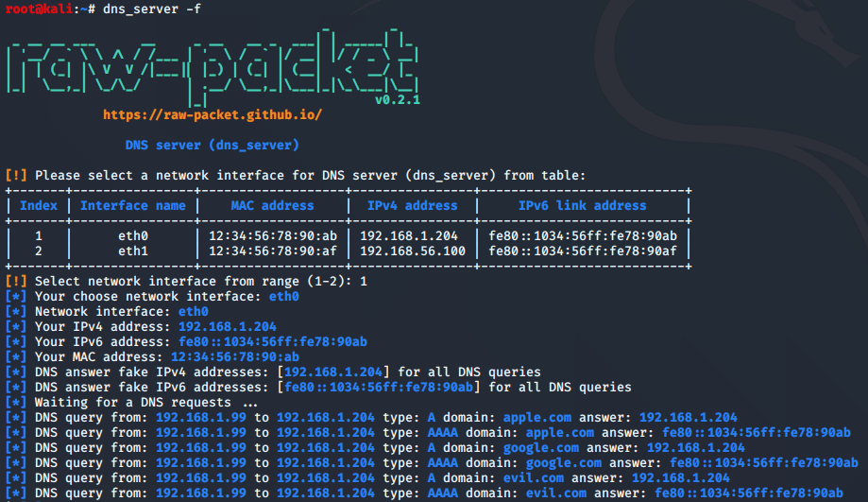Click the answer 192.168.1.204 for apple.com
868x502 pixels.
tap(689, 417)
